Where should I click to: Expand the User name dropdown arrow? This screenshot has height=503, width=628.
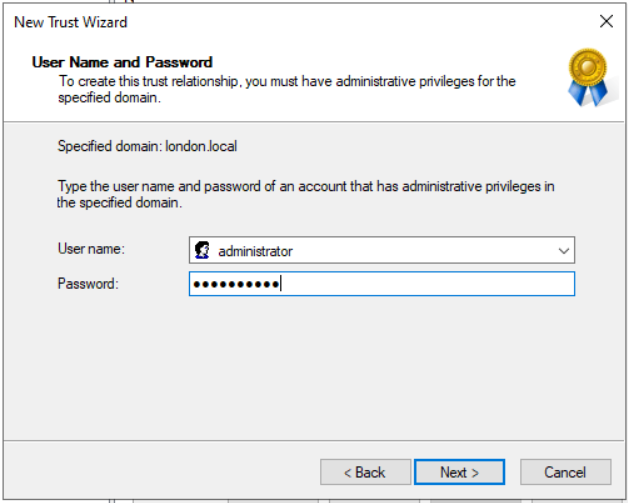tap(564, 251)
